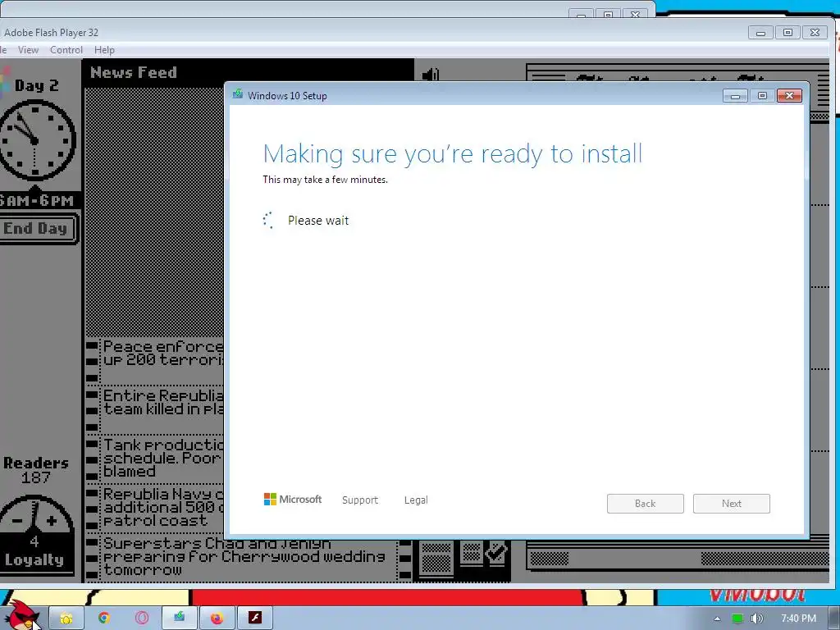Click the Back button in Setup
The height and width of the screenshot is (630, 840).
(645, 504)
